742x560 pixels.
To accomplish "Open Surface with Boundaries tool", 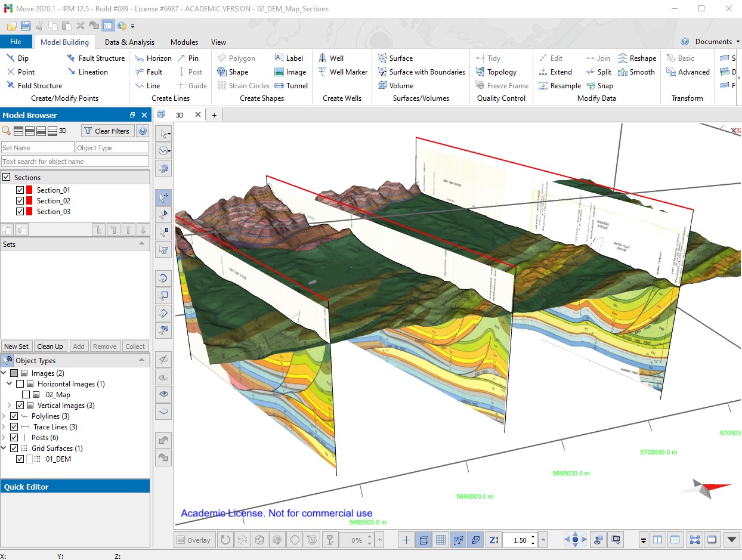I will [421, 72].
